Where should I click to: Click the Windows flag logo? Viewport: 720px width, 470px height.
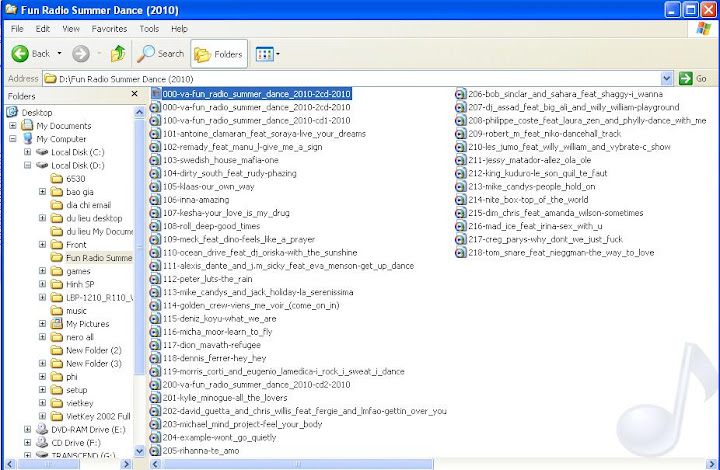703,28
